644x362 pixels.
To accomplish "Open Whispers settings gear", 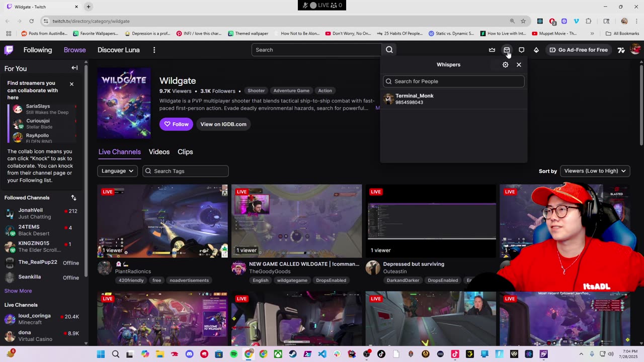I will (505, 64).
